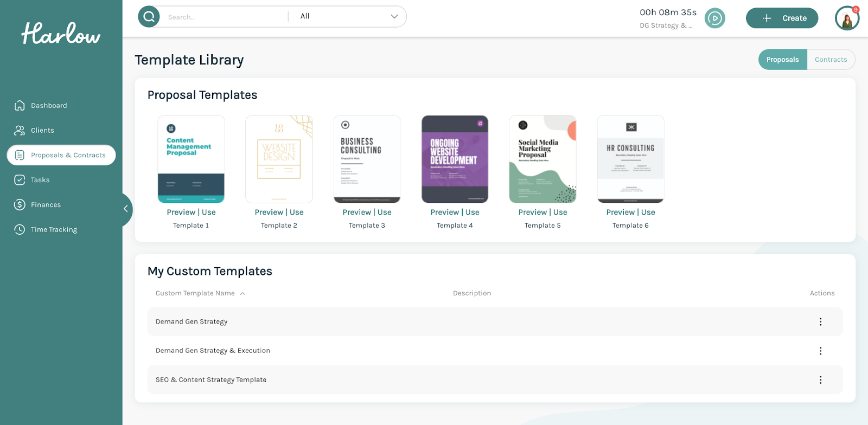Open Time Tracking in sidebar

click(54, 230)
